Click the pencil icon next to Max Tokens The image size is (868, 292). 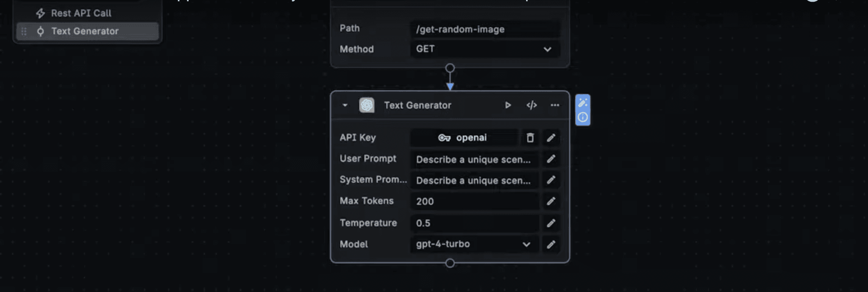click(x=551, y=201)
